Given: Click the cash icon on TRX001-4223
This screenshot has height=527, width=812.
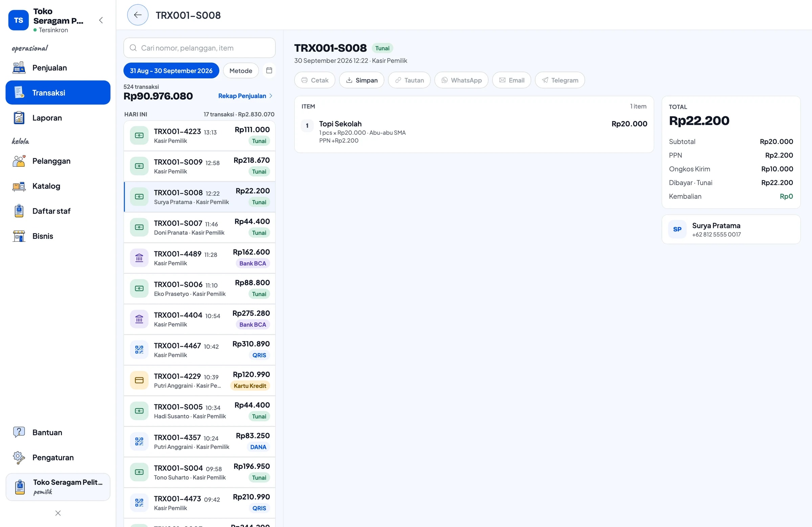Looking at the screenshot, I should [x=139, y=136].
